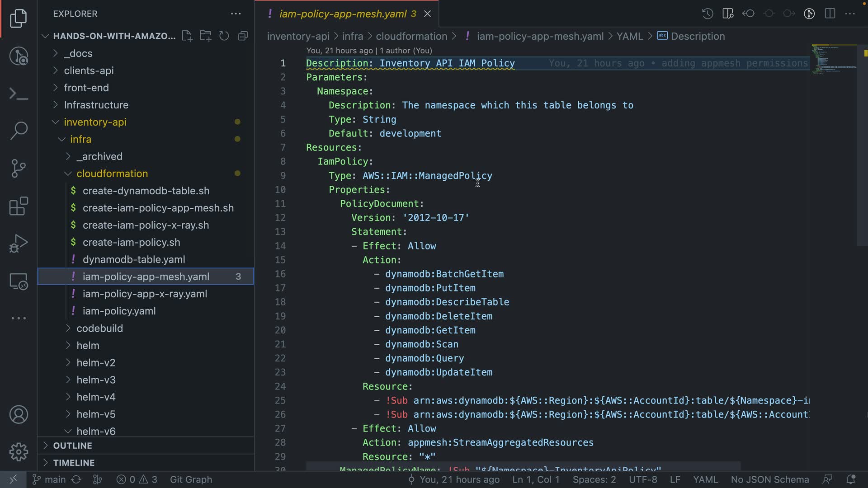Open iam-policy-app-x-ray.yaml file in Explorer
The width and height of the screenshot is (868, 488).
coord(145,294)
